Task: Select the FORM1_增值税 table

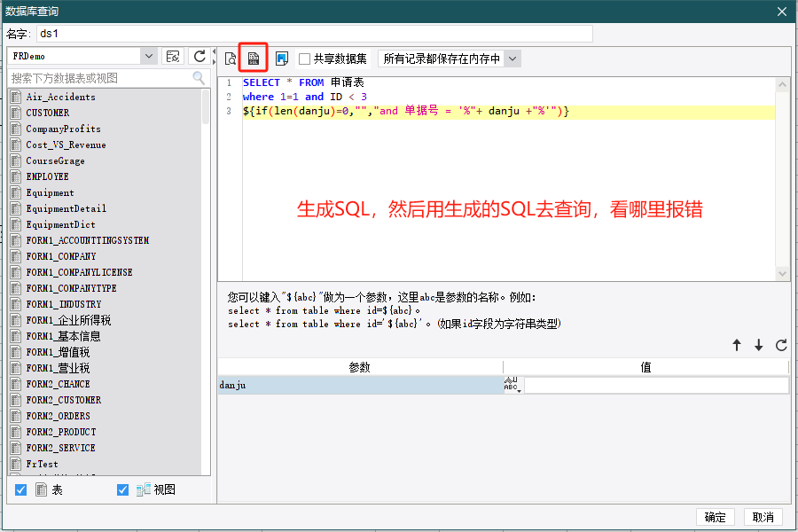Action: click(x=58, y=352)
